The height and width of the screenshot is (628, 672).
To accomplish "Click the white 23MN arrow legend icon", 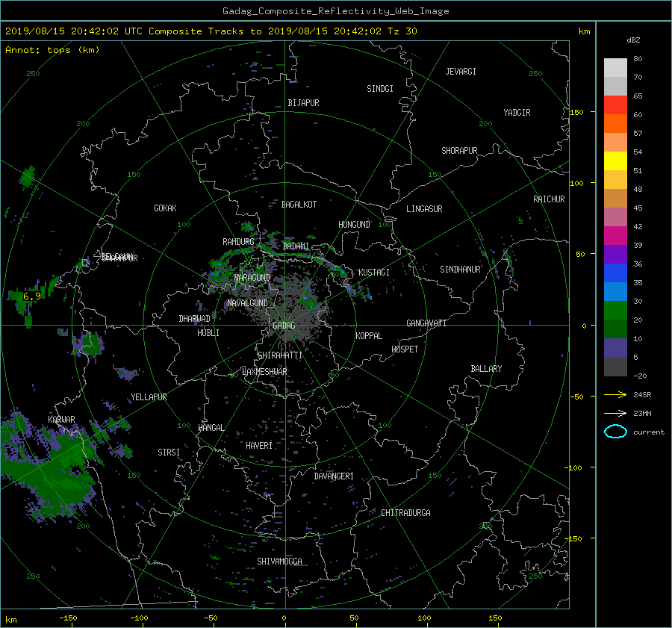I will tap(615, 413).
